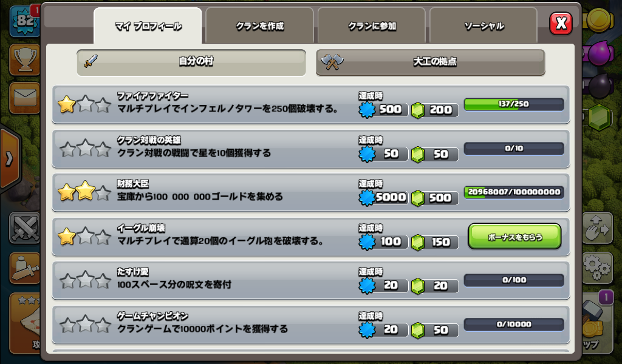Image resolution: width=622 pixels, height=364 pixels.
Task: Open the settings gears icon
Action: [598, 267]
